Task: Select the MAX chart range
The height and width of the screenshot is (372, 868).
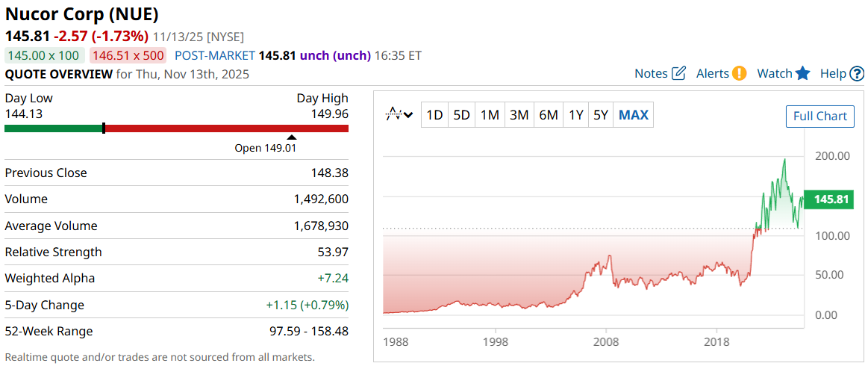Action: coord(634,115)
